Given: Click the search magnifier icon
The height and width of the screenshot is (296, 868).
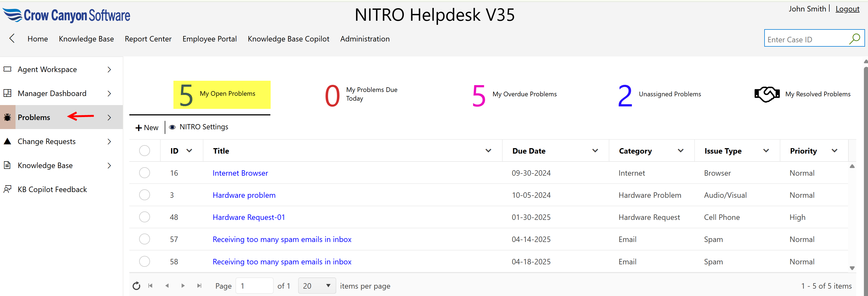Looking at the screenshot, I should [x=854, y=39].
